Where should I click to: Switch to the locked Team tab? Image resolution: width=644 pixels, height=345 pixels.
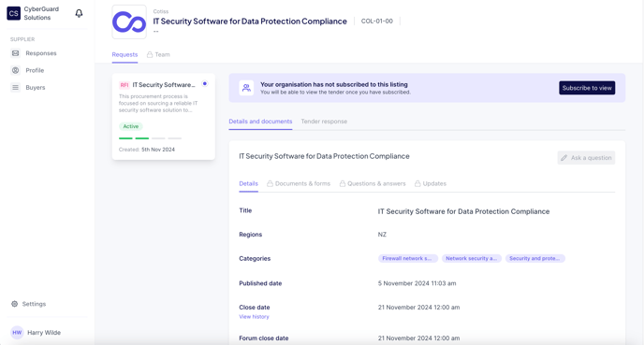coord(158,54)
